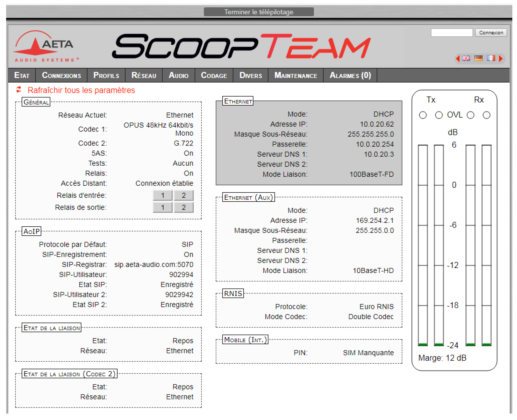Click the password field beside Connexion
The height and width of the screenshot is (420, 517).
[452, 33]
